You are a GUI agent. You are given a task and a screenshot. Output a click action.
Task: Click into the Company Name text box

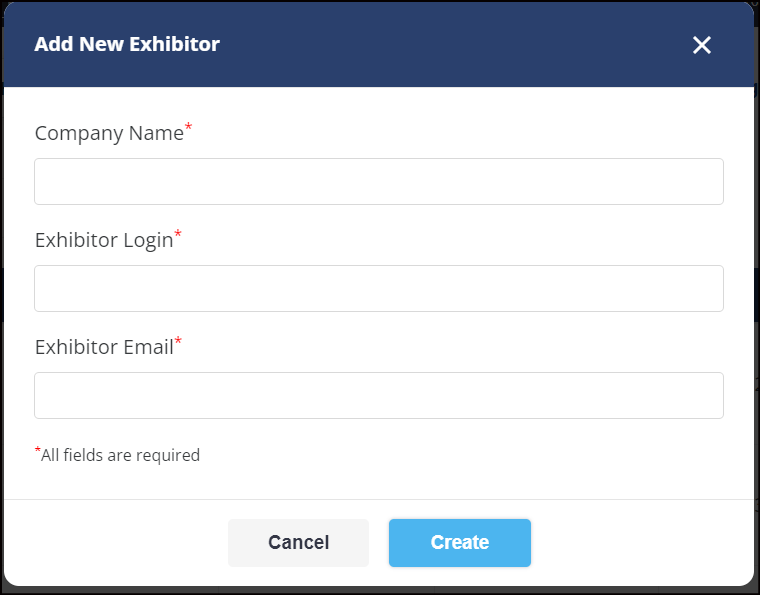379,181
